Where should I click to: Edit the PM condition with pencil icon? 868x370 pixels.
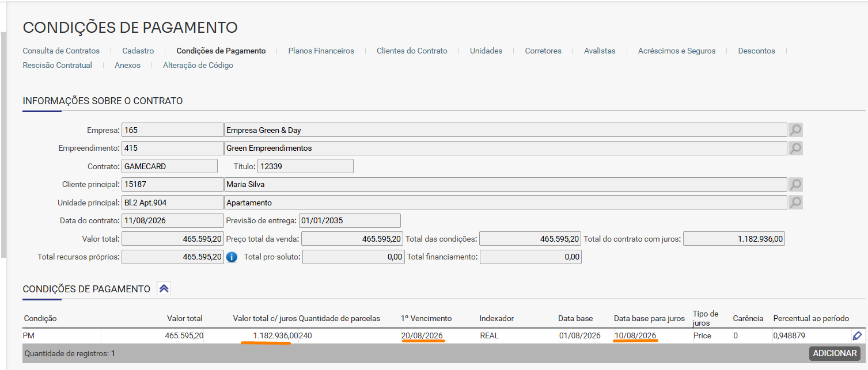click(857, 335)
